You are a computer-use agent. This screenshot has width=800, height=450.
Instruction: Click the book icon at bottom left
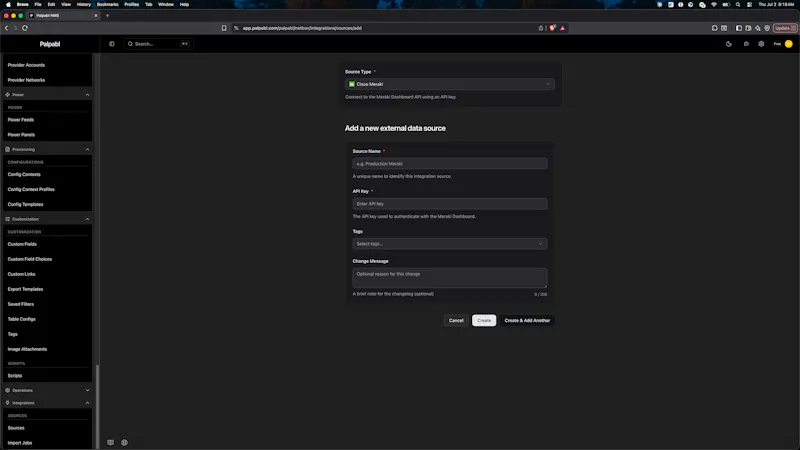(111, 442)
